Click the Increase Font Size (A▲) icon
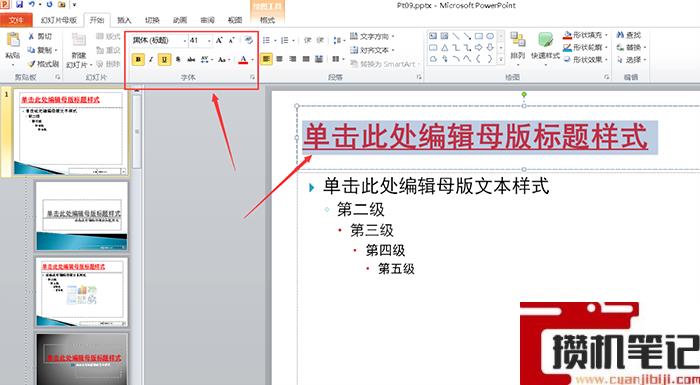Image resolution: width=700 pixels, height=385 pixels. pos(219,41)
